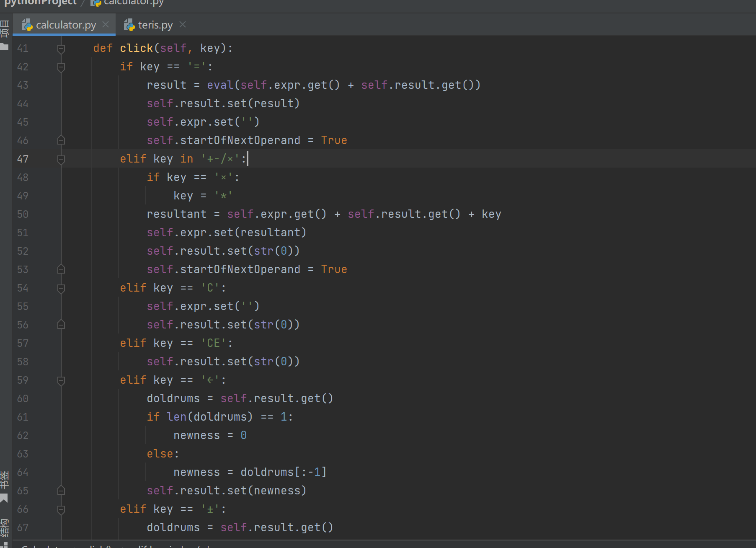Click pythonProject in the breadcrumb path

tap(40, 3)
